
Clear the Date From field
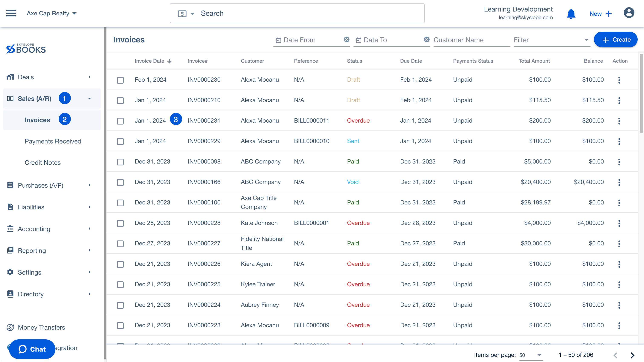(347, 39)
